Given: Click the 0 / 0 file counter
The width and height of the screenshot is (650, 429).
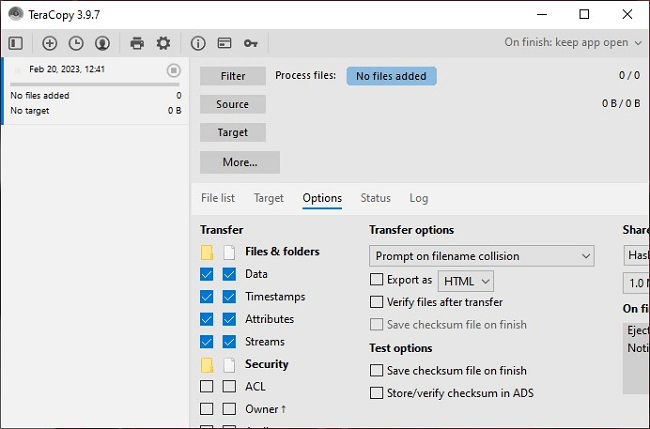Looking at the screenshot, I should click(629, 75).
